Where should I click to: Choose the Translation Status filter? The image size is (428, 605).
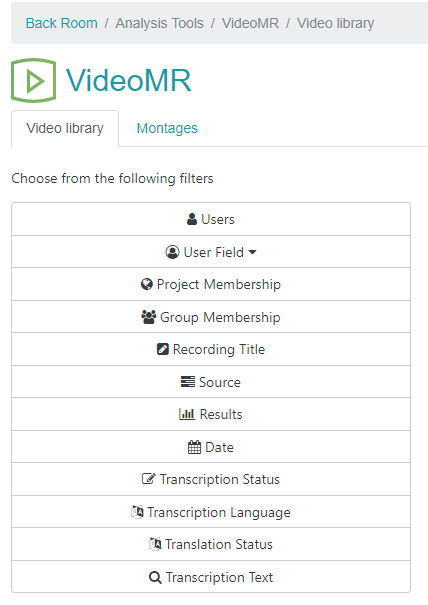click(211, 544)
